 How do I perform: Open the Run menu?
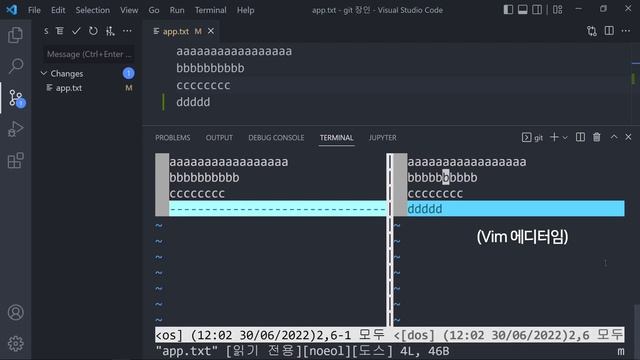point(177,10)
